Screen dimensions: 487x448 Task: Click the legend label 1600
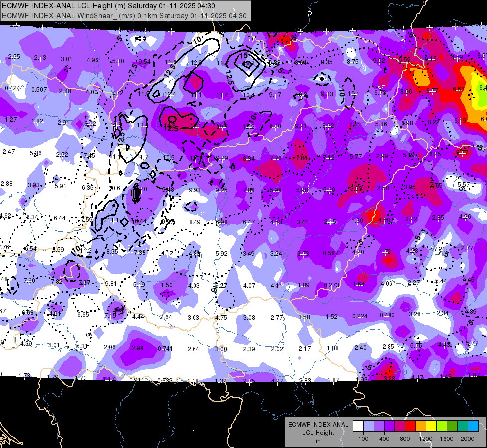[x=447, y=439]
